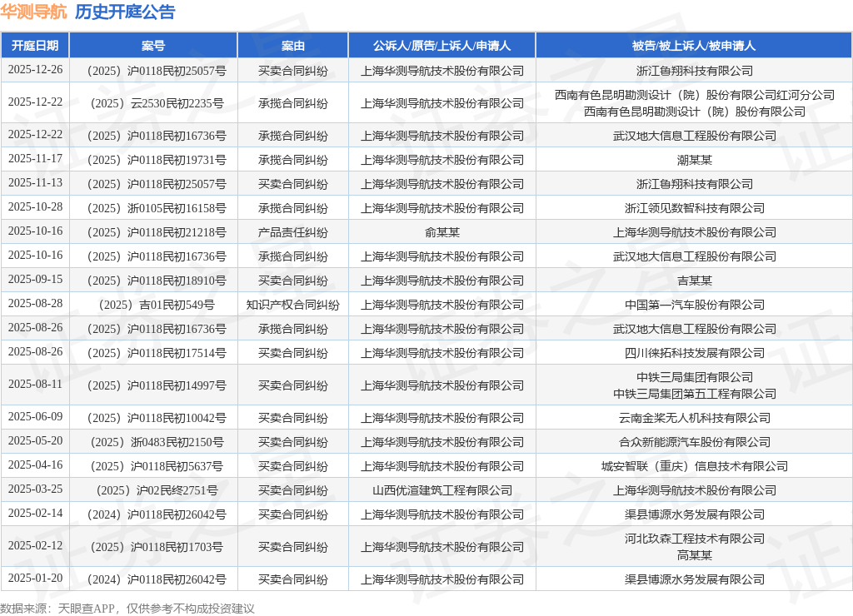Screen dimensions: 853x616
Task: Select the date cell 2025-08-11
Action: point(35,385)
